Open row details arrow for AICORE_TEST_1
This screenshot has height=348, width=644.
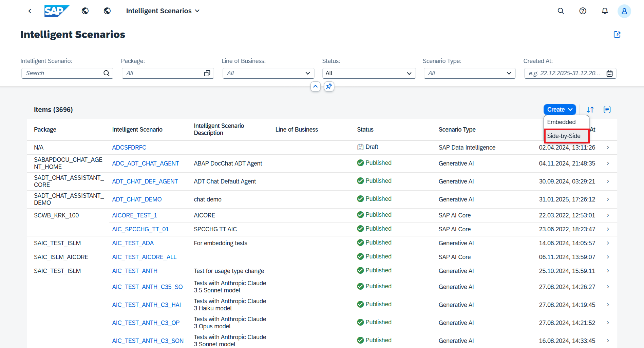[x=608, y=215]
